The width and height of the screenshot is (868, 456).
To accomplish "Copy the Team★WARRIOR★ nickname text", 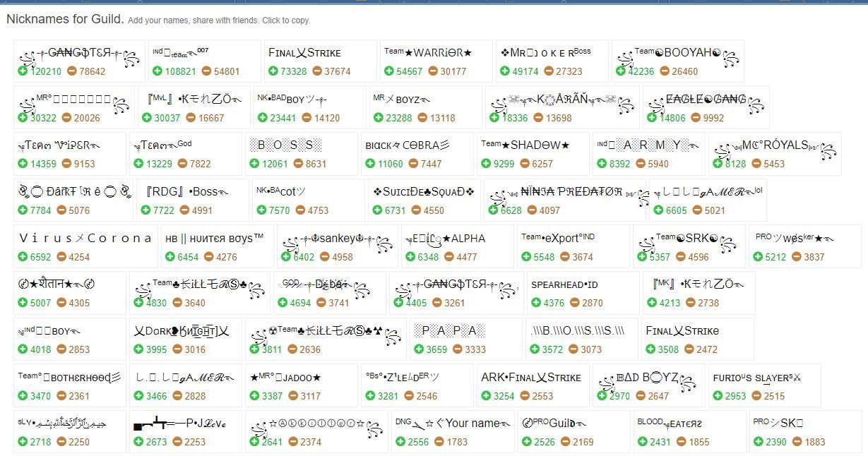I will pos(428,52).
